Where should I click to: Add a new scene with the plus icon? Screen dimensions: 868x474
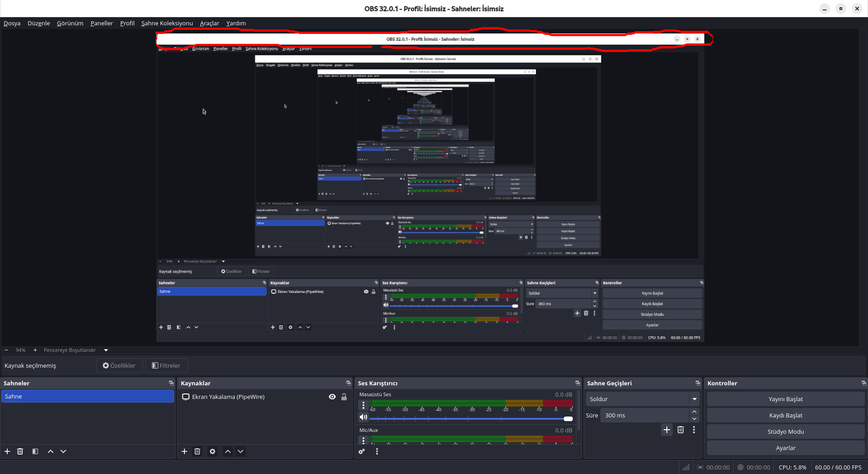[x=7, y=451]
